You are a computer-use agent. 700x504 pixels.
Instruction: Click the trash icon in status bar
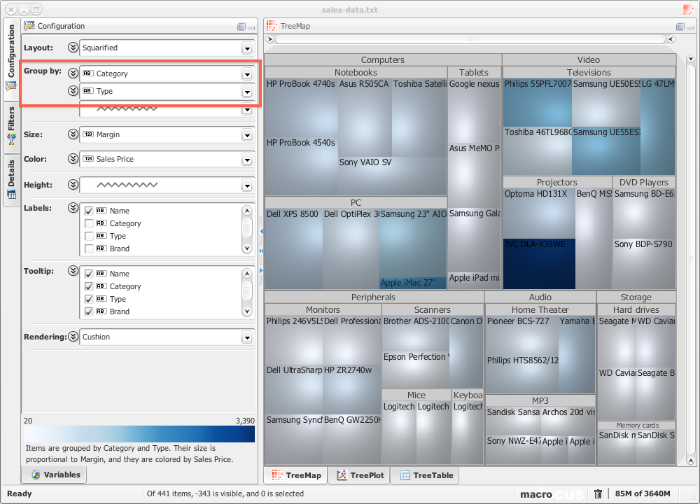597,493
